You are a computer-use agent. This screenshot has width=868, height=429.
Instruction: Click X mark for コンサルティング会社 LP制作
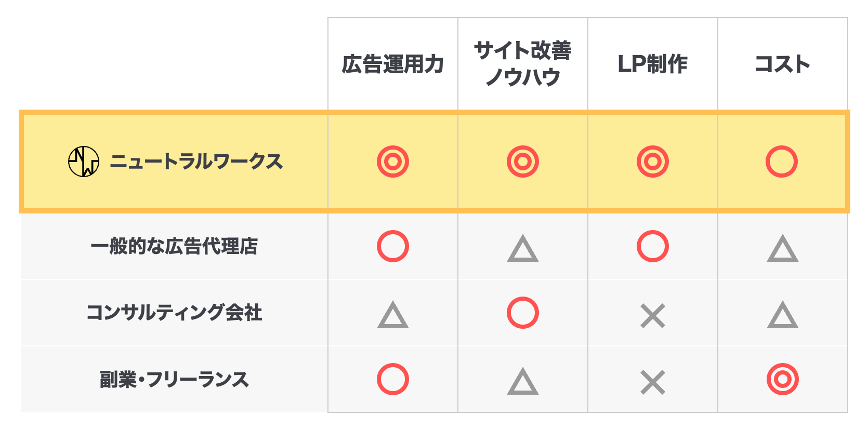(653, 316)
